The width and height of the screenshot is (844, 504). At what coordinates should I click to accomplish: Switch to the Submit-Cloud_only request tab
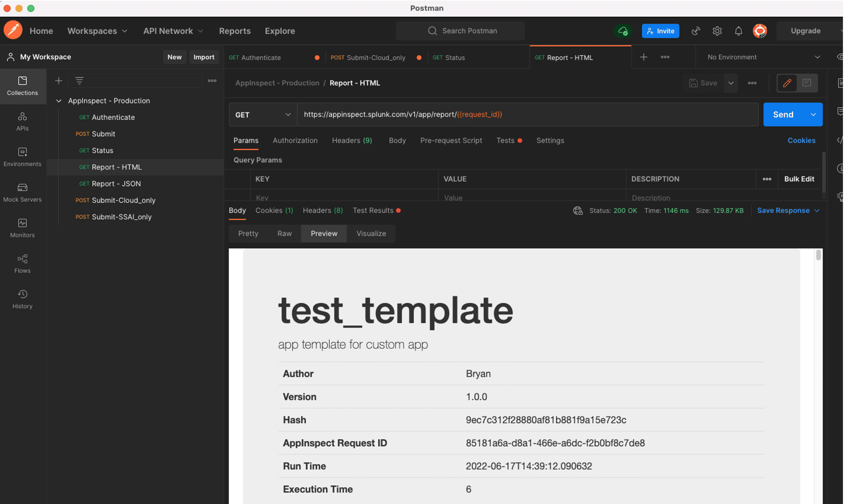tap(376, 57)
